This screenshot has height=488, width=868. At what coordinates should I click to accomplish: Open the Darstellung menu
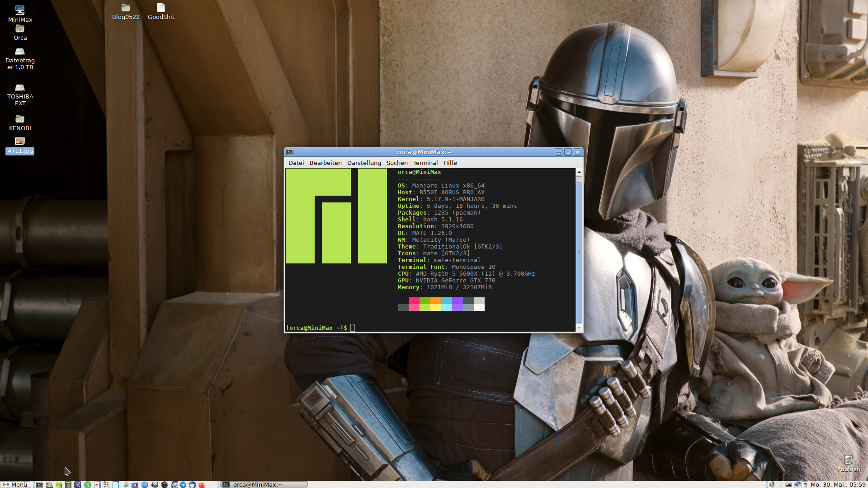(x=364, y=163)
